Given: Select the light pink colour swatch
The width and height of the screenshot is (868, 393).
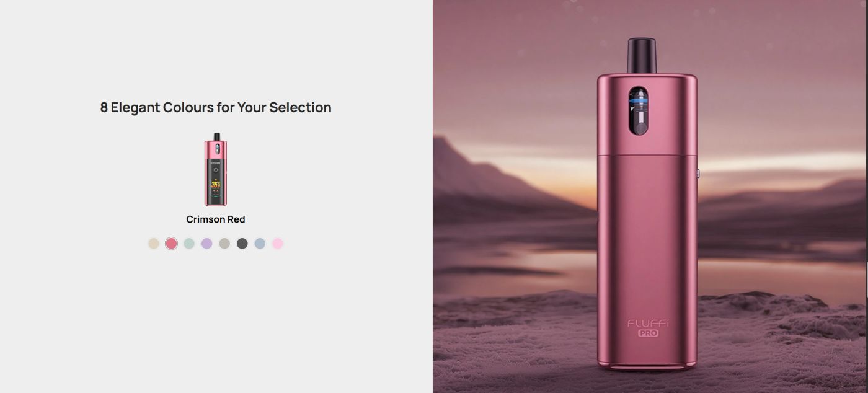Looking at the screenshot, I should (x=278, y=244).
